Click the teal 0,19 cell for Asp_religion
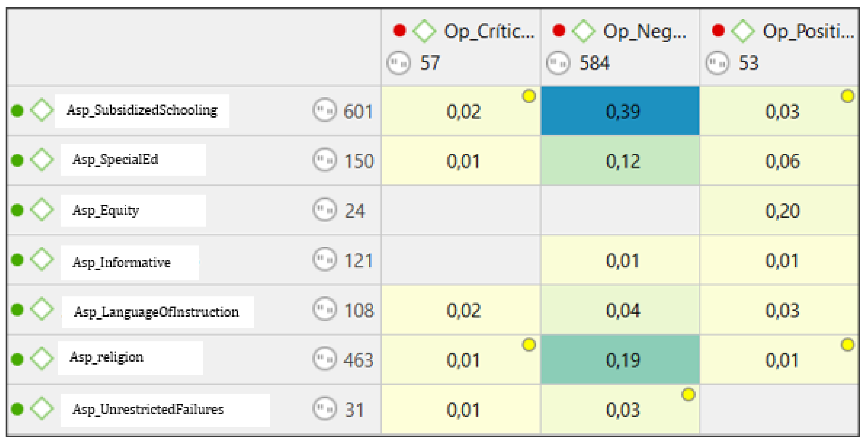This screenshot has height=445, width=868. tap(620, 359)
